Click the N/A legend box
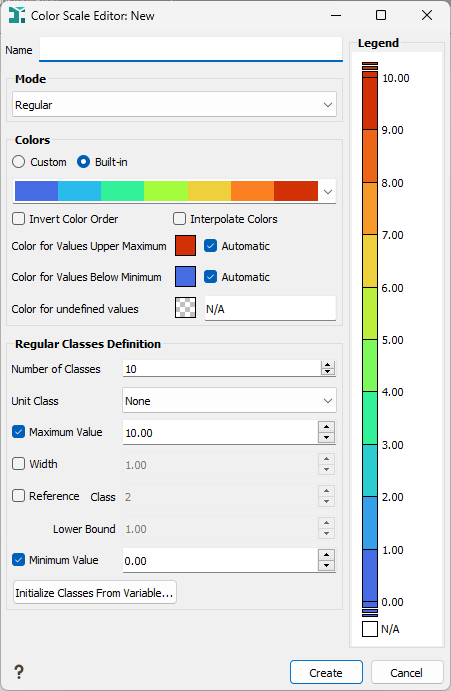This screenshot has height=691, width=451. click(370, 629)
